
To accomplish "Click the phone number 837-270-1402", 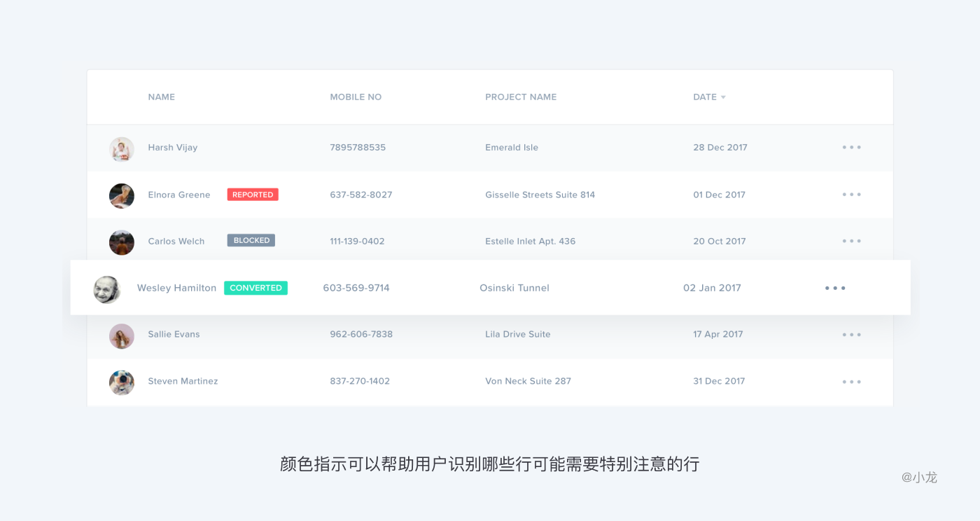I will (360, 382).
